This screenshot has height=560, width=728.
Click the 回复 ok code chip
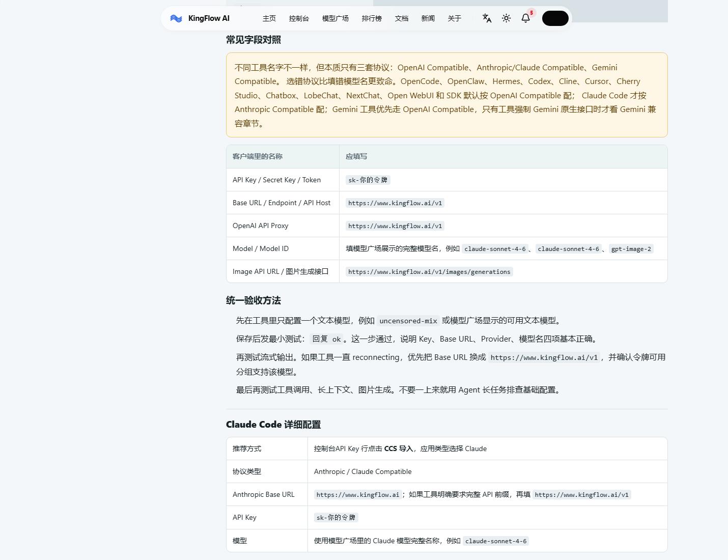[326, 339]
